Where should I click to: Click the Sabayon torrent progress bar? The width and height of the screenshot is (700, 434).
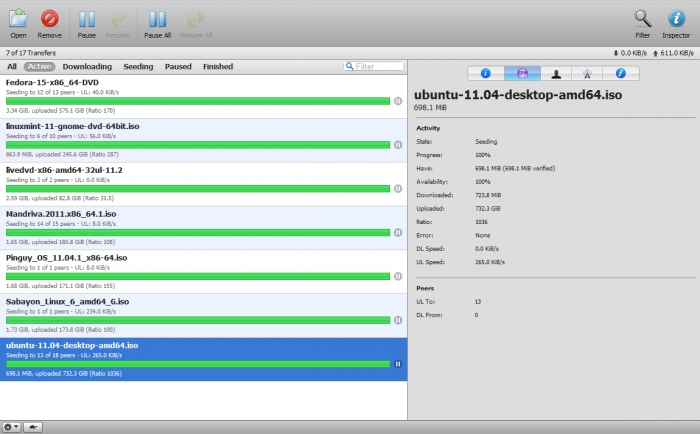click(x=198, y=320)
